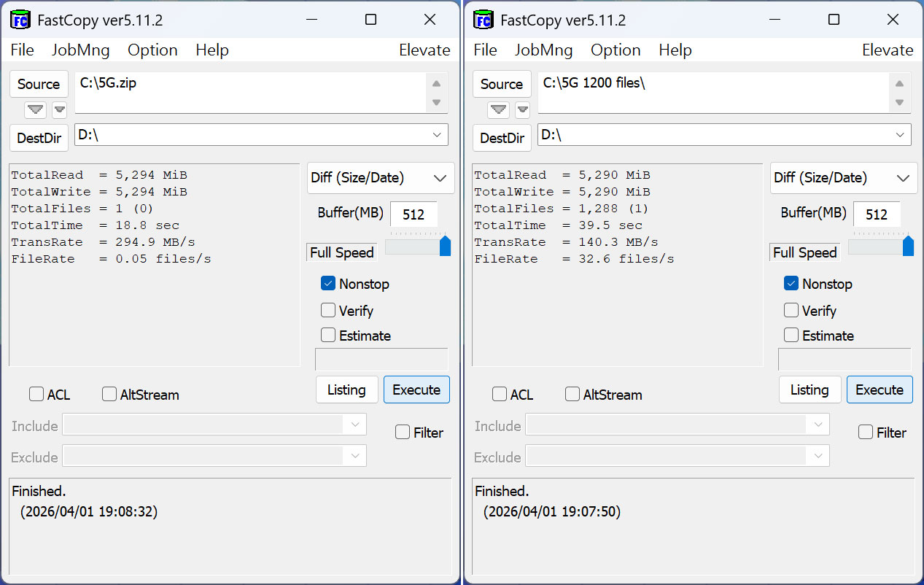
Task: Open File menu in right window
Action: point(485,50)
